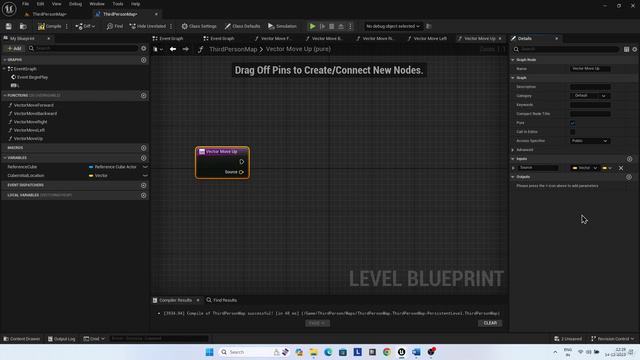
Task: Open Chrome from the Windows taskbar
Action: click(x=387, y=352)
